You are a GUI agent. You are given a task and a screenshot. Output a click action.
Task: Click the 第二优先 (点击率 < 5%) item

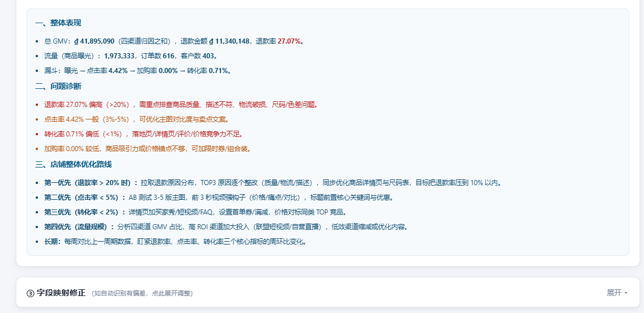click(219, 198)
